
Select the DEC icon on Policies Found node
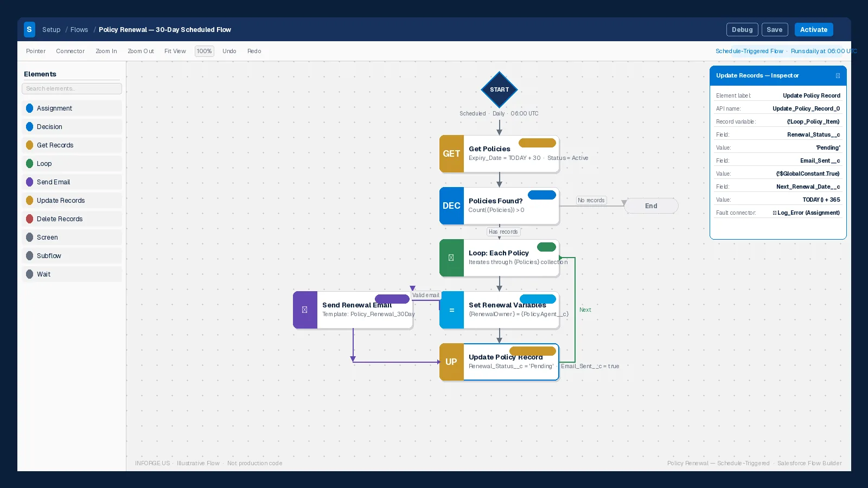coord(451,206)
